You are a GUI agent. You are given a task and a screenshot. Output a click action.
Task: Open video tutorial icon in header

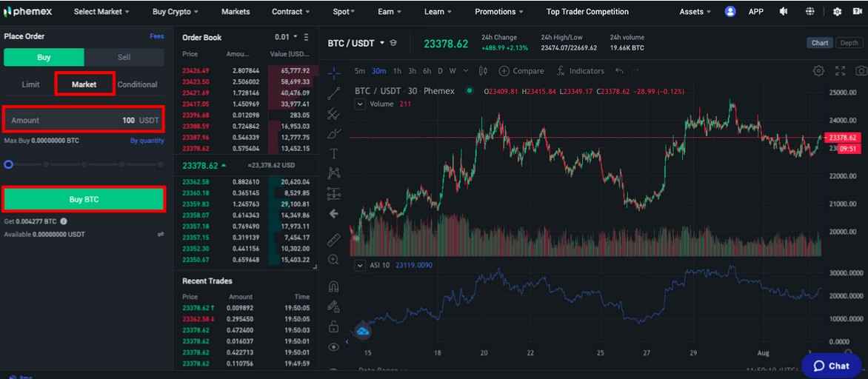pyautogui.click(x=857, y=11)
